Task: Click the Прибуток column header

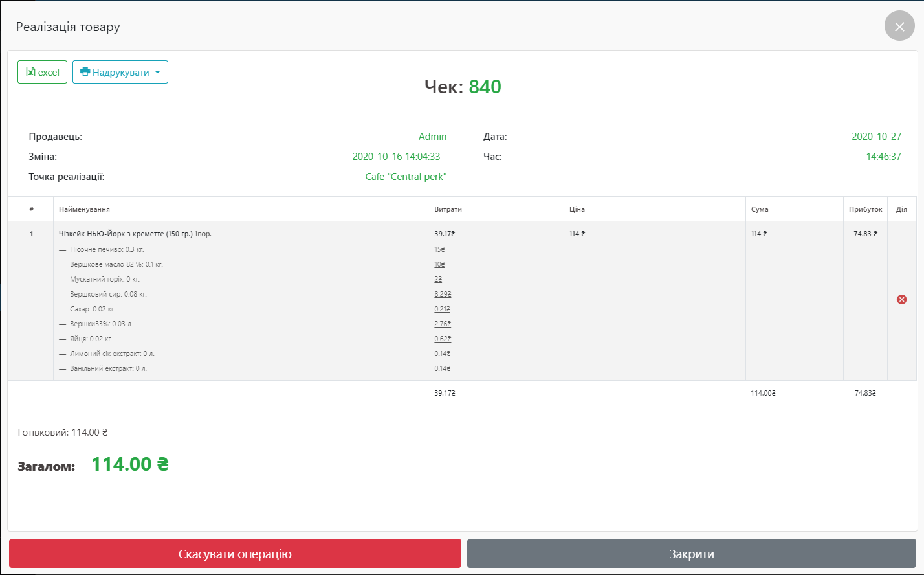Action: (x=865, y=209)
